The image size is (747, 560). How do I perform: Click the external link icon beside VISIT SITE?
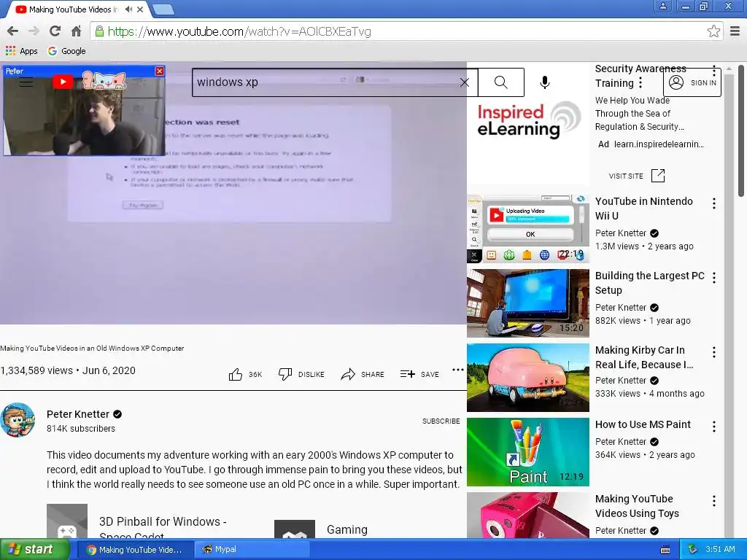[658, 176]
